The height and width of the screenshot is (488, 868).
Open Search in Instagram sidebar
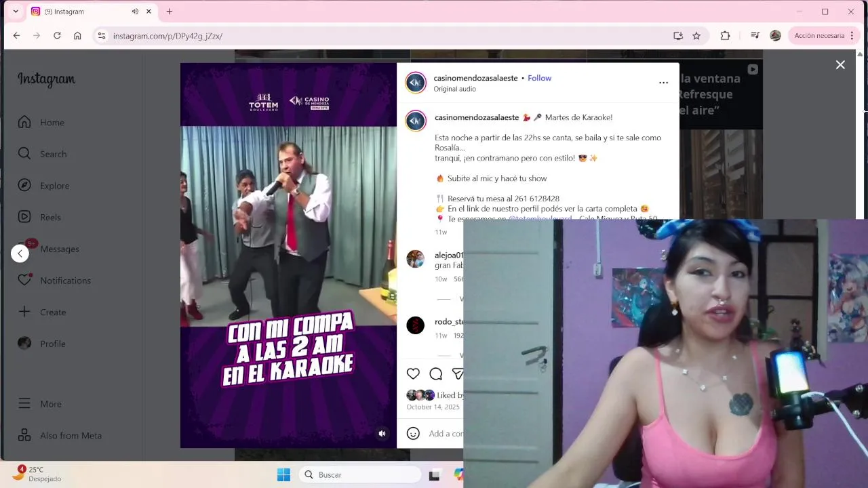pyautogui.click(x=42, y=154)
